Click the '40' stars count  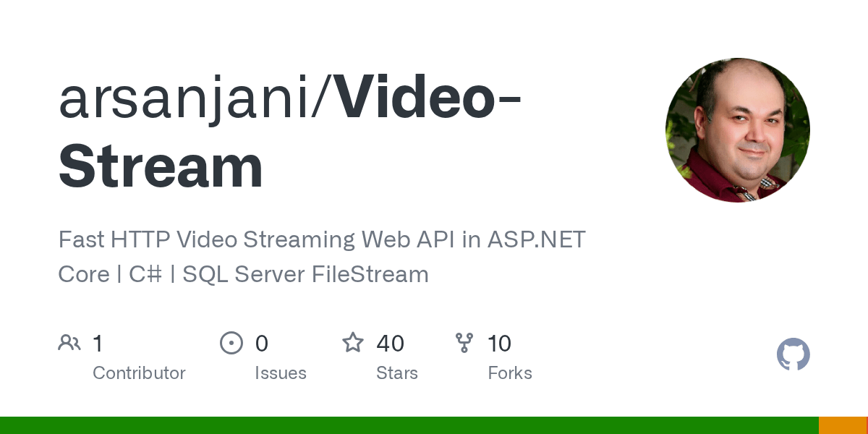[391, 343]
